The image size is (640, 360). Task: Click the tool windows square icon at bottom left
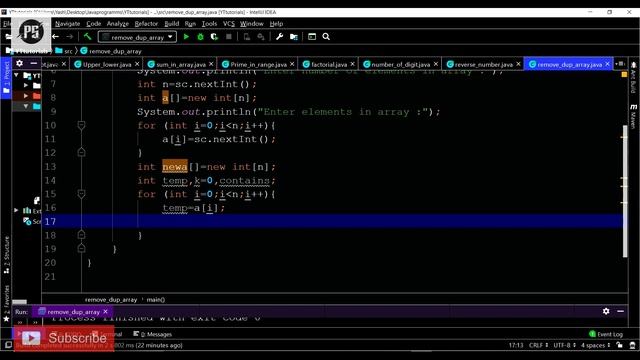[8, 345]
